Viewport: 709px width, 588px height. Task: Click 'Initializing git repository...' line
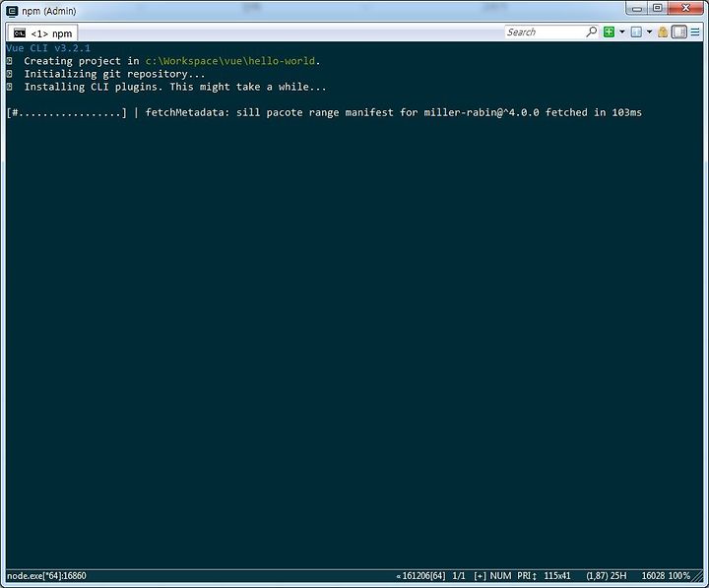(114, 74)
